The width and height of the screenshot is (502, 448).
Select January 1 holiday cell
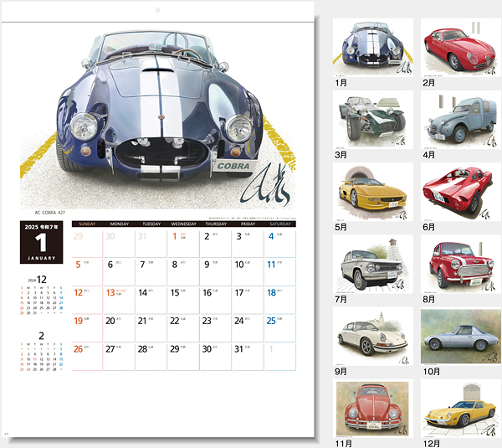(x=184, y=245)
